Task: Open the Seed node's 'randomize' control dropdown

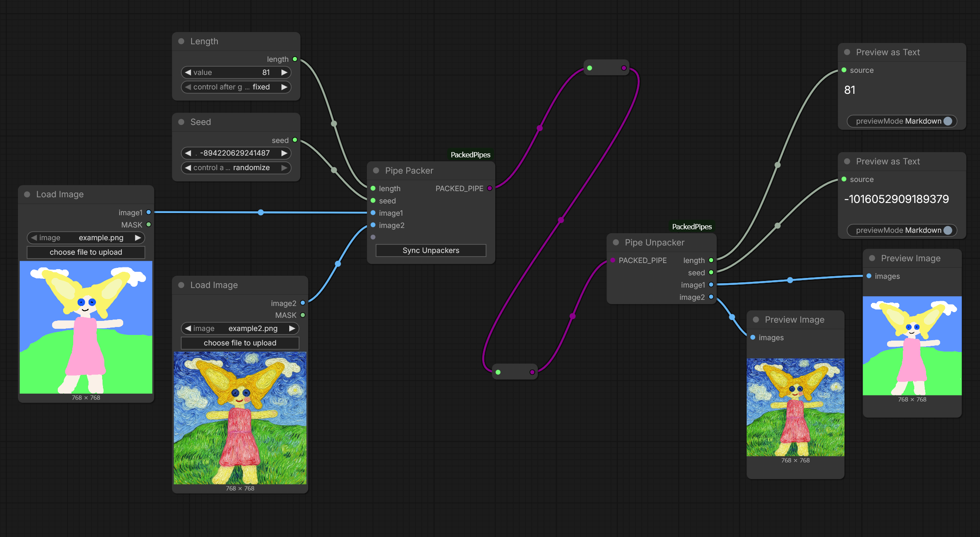Action: [x=236, y=167]
